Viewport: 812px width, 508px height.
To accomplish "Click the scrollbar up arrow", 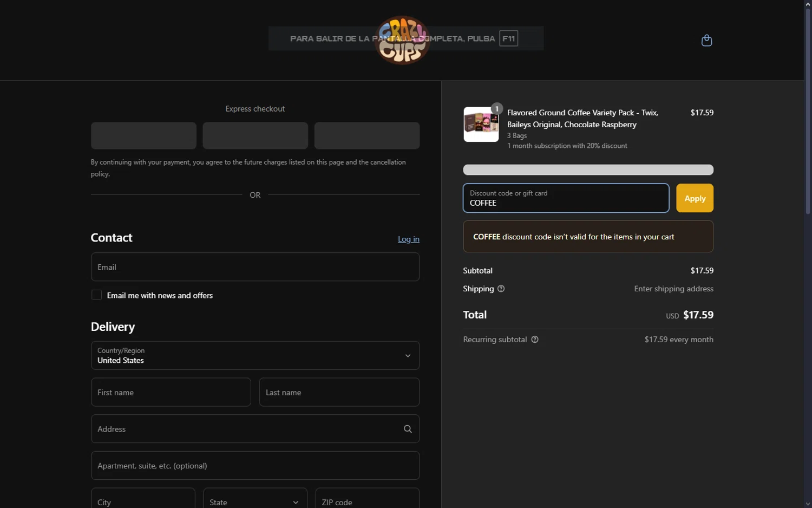I will (808, 4).
